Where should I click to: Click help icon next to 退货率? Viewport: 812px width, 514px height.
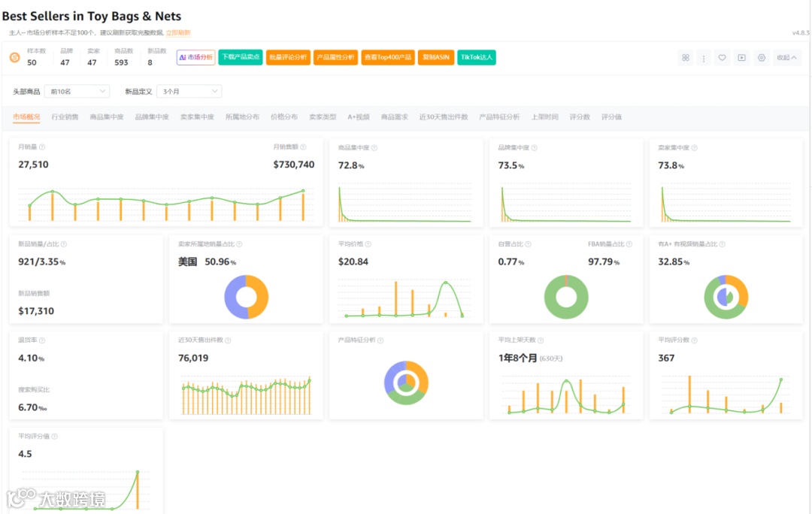(42, 340)
